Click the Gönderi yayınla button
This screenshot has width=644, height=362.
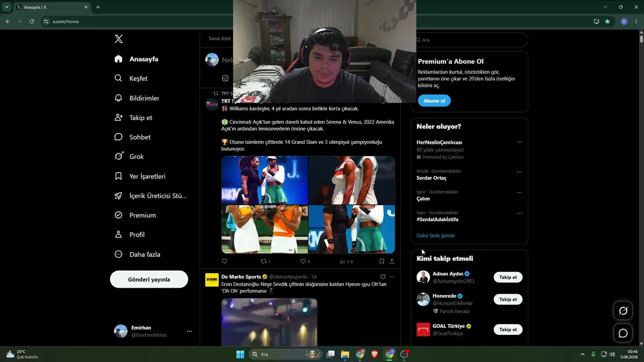click(x=149, y=279)
